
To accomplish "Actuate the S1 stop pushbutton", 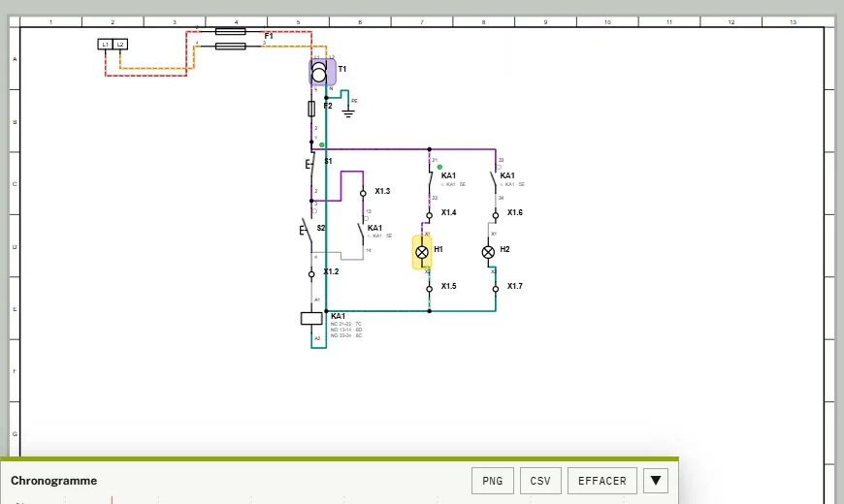I will coord(310,164).
